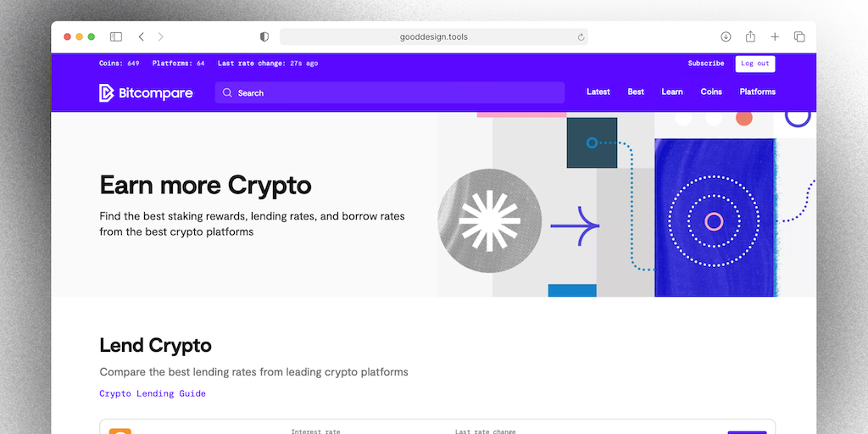868x434 pixels.
Task: Click the Platforms: 64 stat
Action: click(x=178, y=64)
